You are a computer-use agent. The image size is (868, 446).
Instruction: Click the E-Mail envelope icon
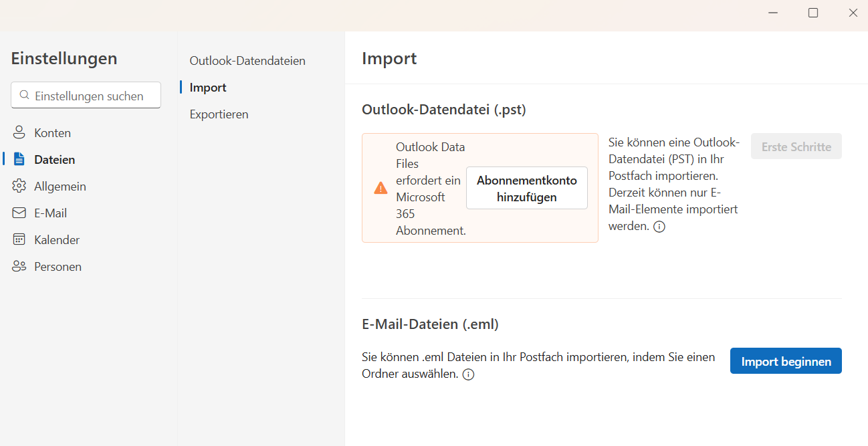19,213
